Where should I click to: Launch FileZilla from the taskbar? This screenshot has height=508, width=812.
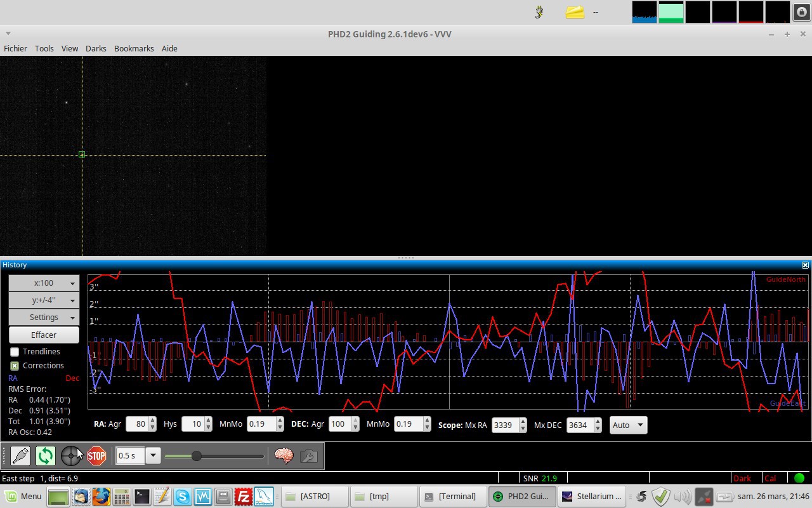coord(243,497)
